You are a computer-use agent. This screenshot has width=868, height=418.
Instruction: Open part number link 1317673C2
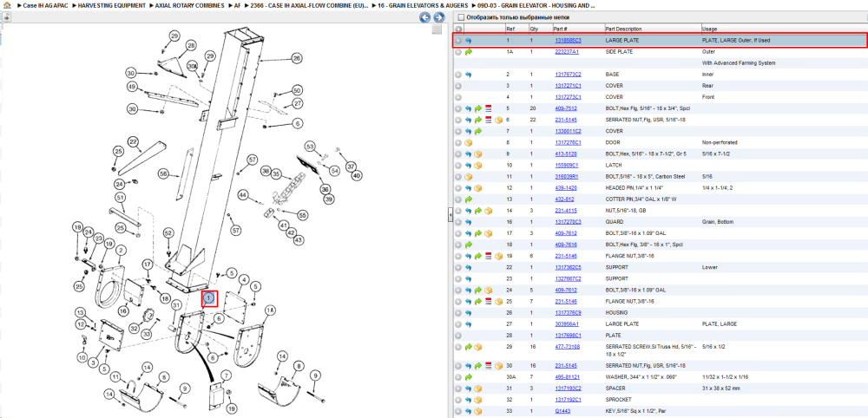click(568, 74)
